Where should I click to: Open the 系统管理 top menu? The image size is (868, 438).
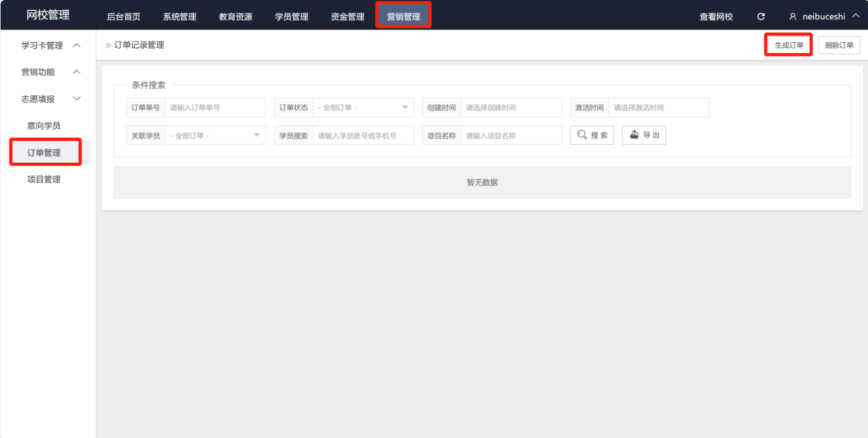[x=179, y=17]
